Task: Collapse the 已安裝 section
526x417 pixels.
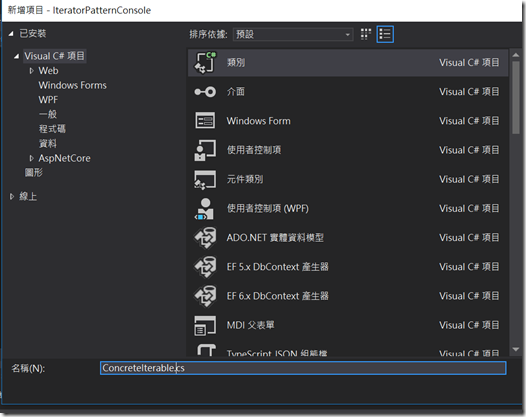Action: point(11,34)
